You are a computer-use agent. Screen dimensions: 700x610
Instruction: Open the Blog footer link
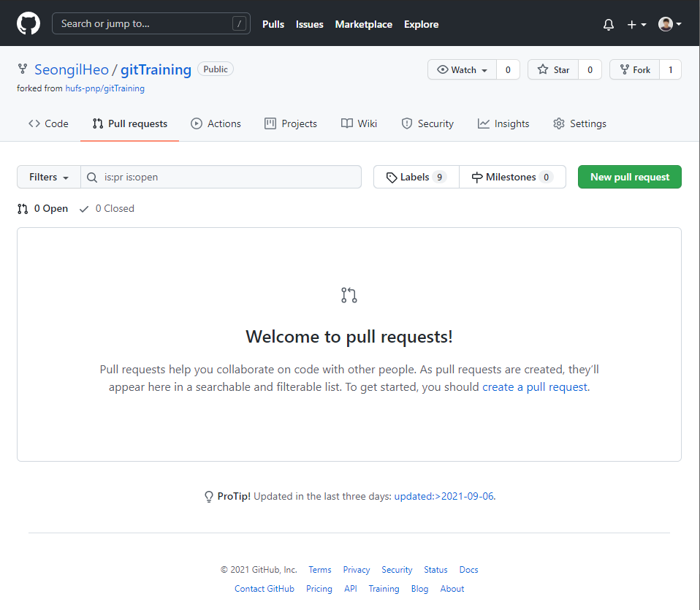419,589
